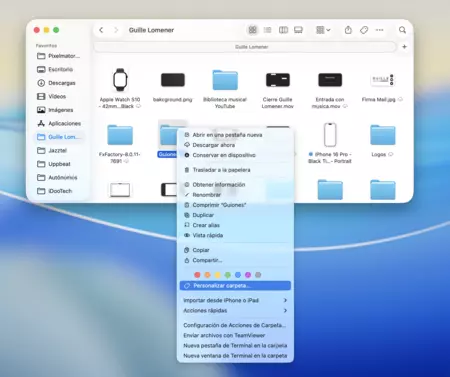The width and height of the screenshot is (450, 377).
Task: Click the tag icon in toolbar
Action: pyautogui.click(x=364, y=30)
